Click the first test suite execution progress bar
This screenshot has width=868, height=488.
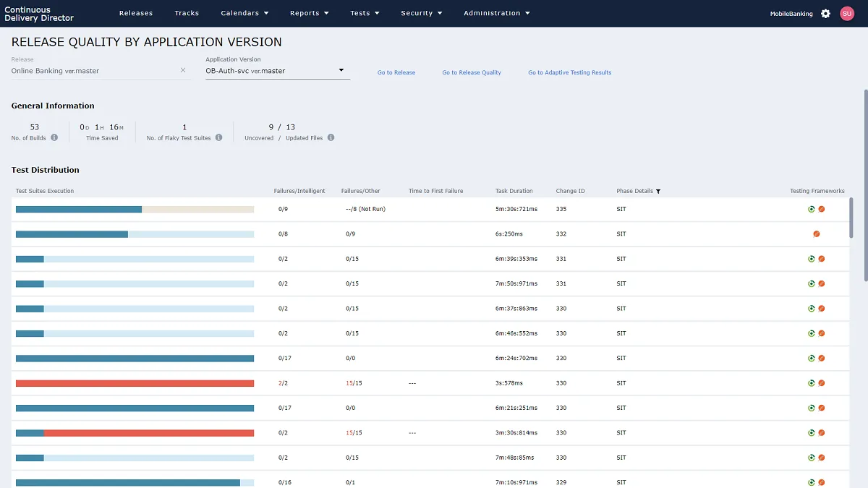pos(134,208)
